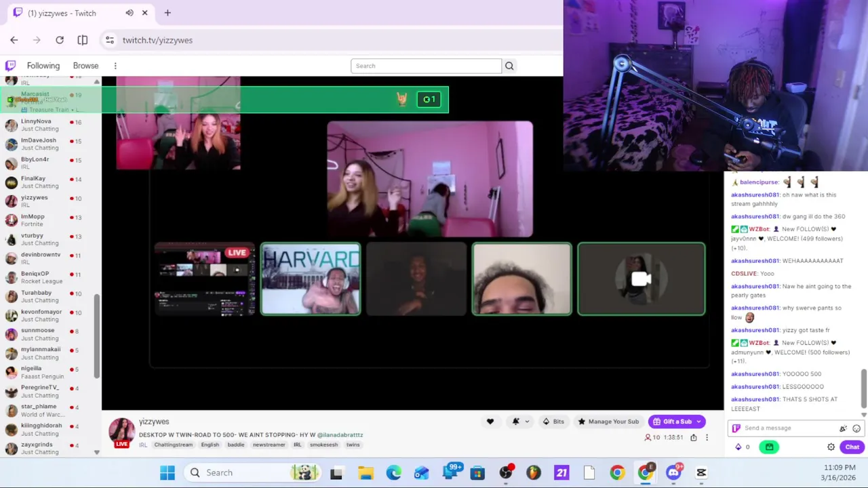Open the Browse tab
The width and height of the screenshot is (868, 488).
click(85, 66)
